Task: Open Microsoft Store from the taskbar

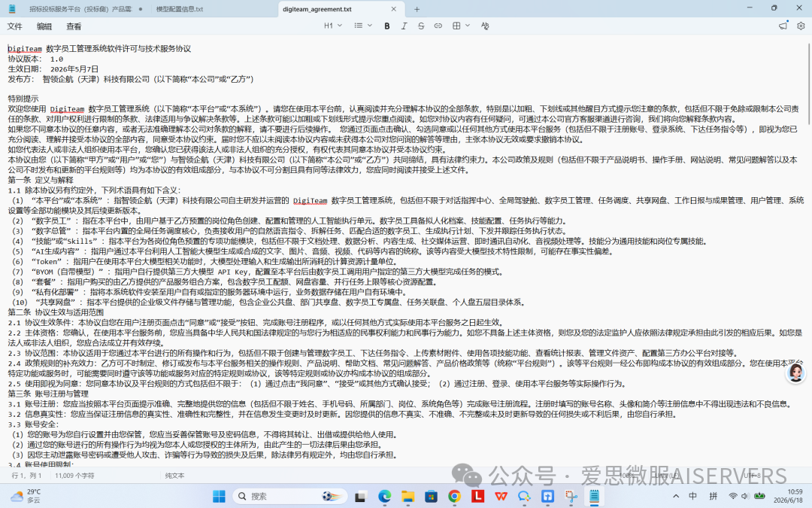Action: click(431, 496)
